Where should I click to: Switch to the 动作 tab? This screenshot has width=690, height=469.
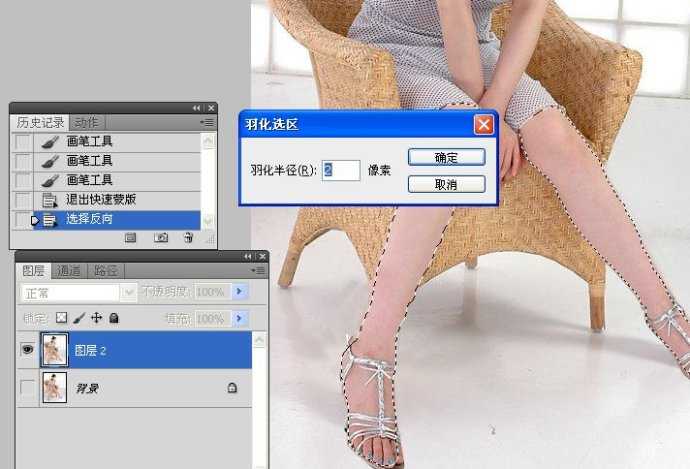86,122
